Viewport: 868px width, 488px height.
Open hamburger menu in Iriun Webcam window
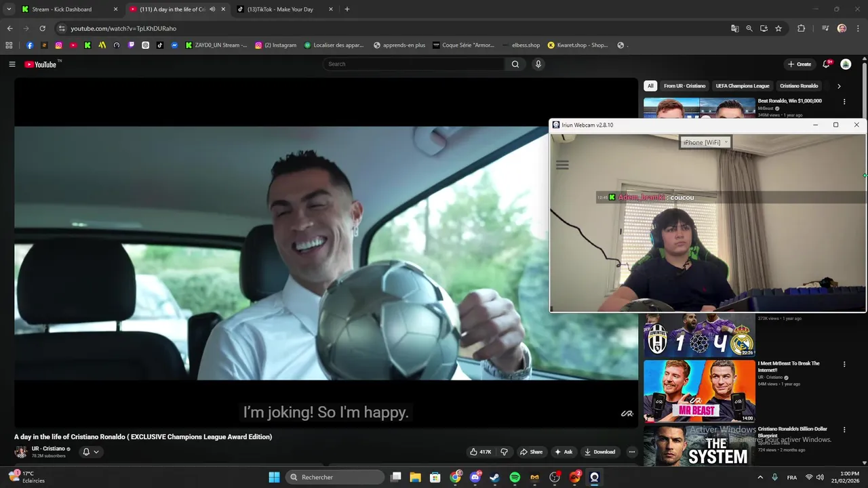click(x=562, y=165)
